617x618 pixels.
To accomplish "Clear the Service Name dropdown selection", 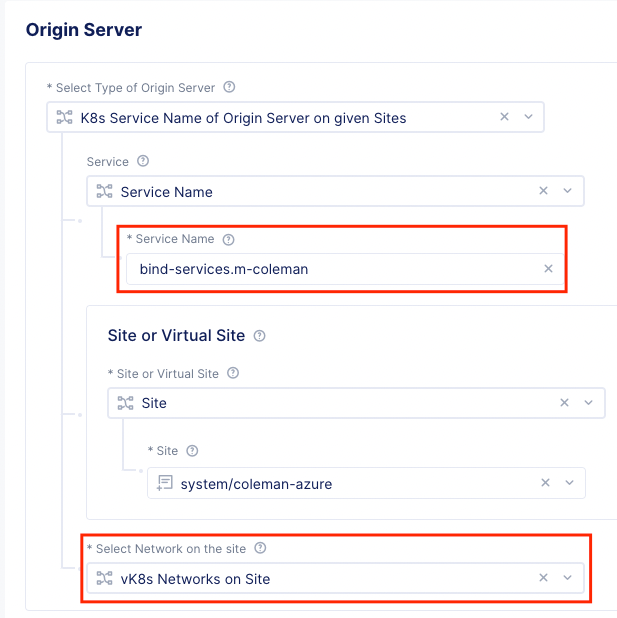I will [544, 191].
